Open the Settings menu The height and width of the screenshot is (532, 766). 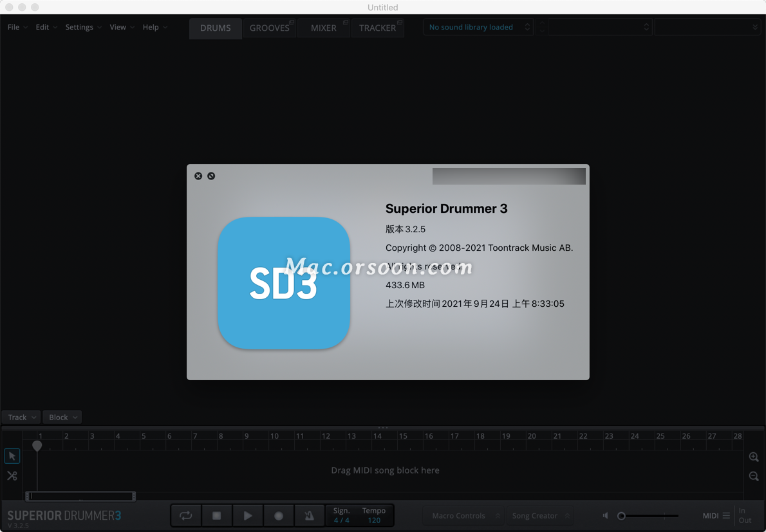click(x=84, y=27)
